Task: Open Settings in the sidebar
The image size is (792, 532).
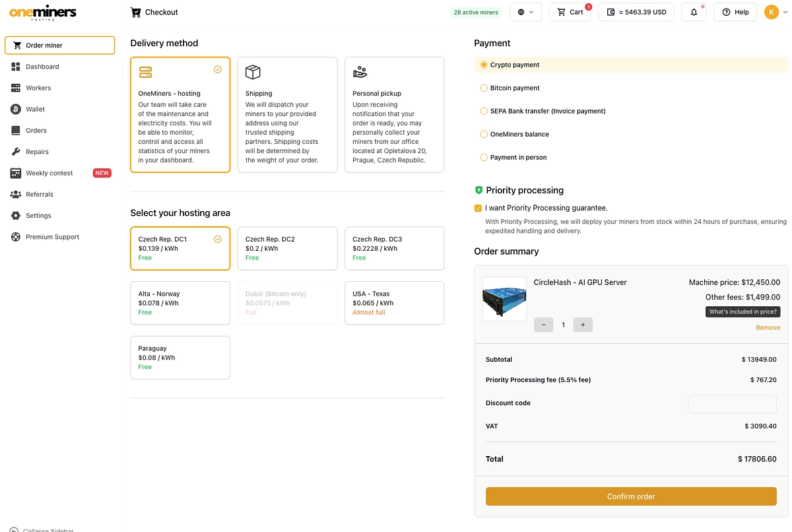Action: coord(59,216)
